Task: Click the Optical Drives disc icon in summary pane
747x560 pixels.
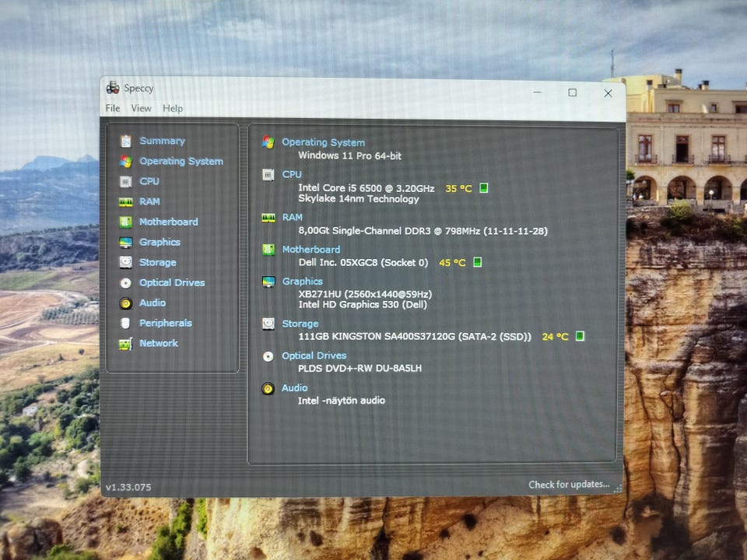Action: coord(268,356)
